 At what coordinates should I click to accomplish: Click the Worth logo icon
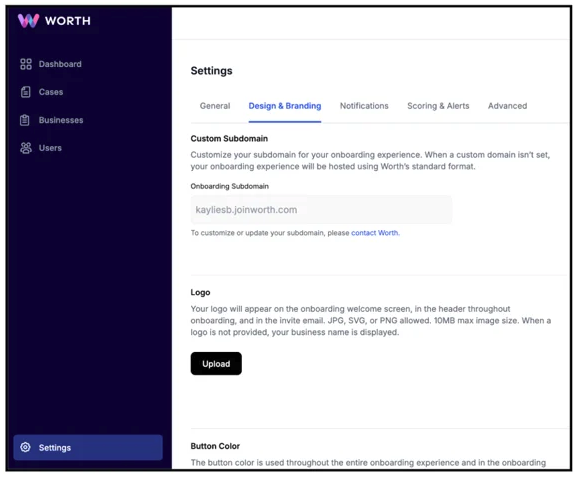pyautogui.click(x=28, y=21)
